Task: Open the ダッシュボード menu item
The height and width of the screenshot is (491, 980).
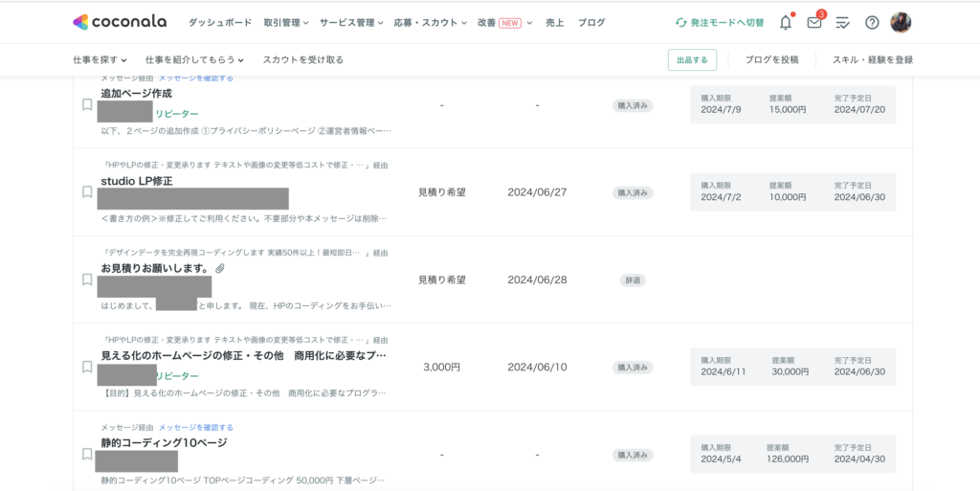Action: (220, 22)
